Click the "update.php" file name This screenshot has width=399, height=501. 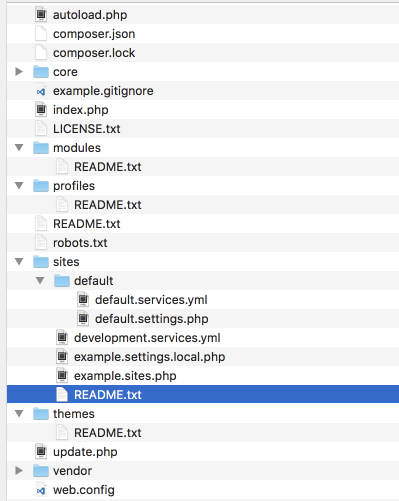tap(85, 452)
